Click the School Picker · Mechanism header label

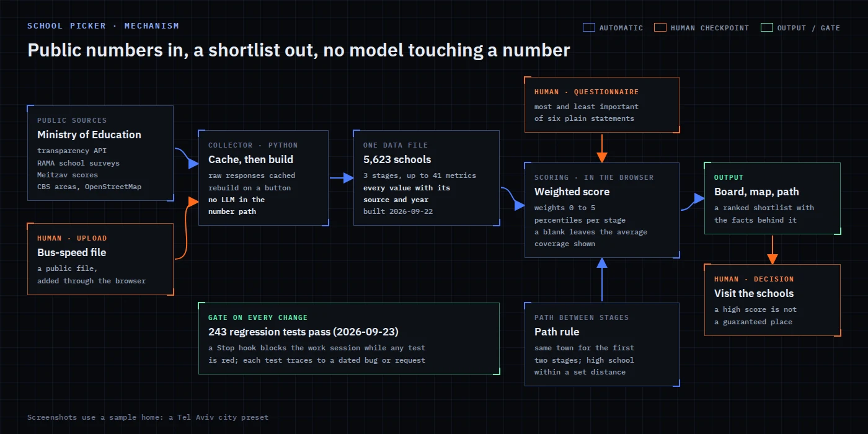coord(103,26)
